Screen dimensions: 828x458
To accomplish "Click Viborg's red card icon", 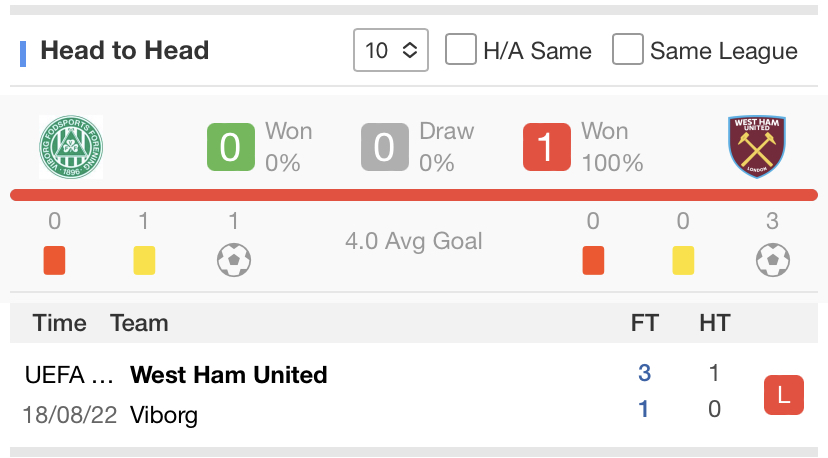I will tap(54, 260).
